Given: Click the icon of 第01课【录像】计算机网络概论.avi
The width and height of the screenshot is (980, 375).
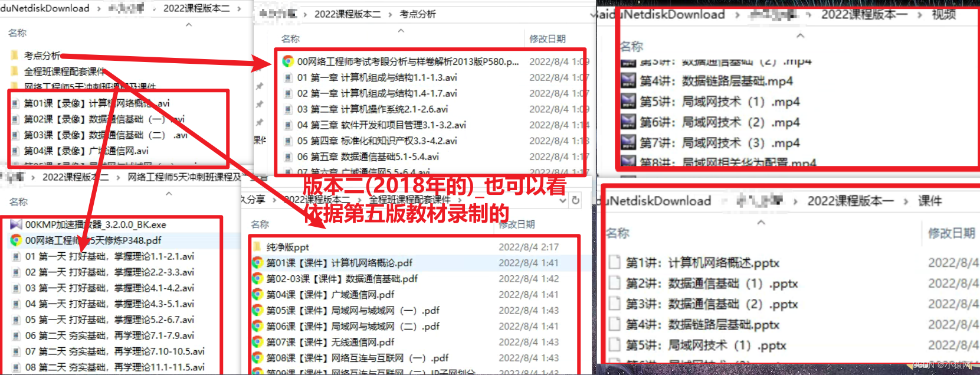Looking at the screenshot, I should point(16,103).
